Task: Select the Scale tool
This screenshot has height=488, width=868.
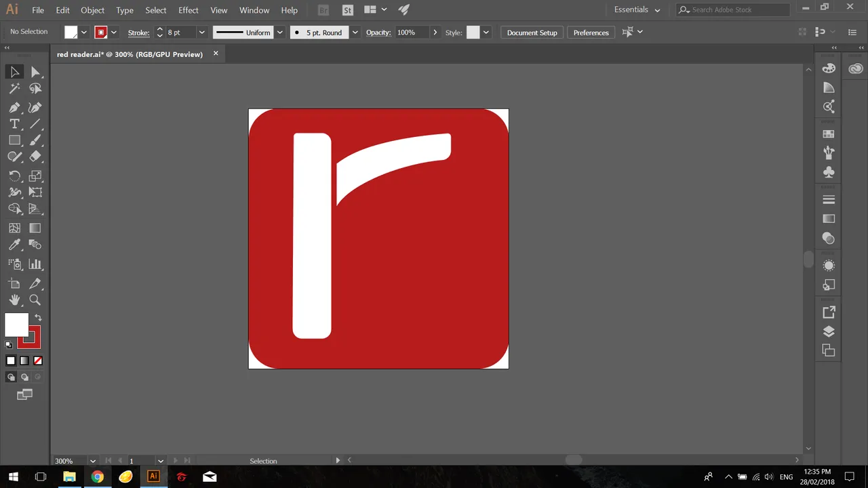Action: point(35,176)
